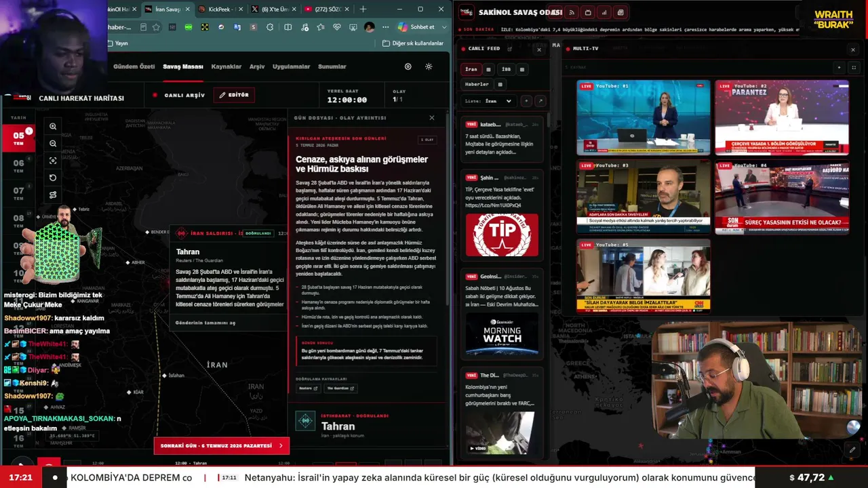
Task: Zoom out on the live operations map
Action: click(x=53, y=144)
